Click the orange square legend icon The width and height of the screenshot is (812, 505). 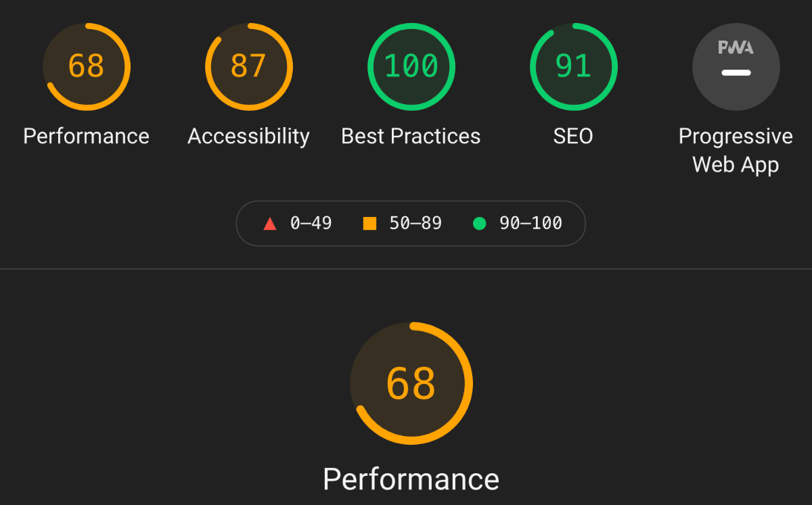click(x=369, y=223)
